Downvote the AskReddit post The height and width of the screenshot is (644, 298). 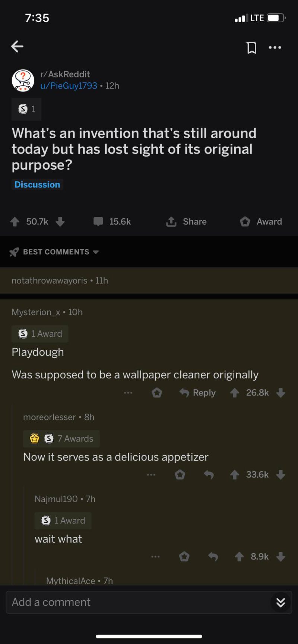[x=60, y=222]
